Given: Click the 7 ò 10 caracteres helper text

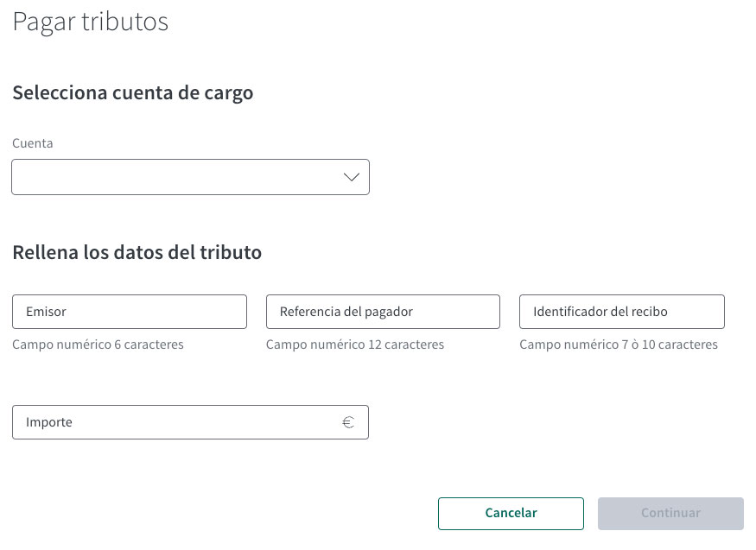Looking at the screenshot, I should click(x=618, y=344).
